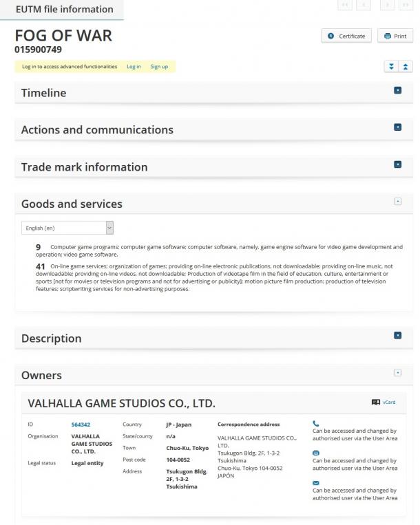Open the English (en) language dropdown

[x=67, y=228]
